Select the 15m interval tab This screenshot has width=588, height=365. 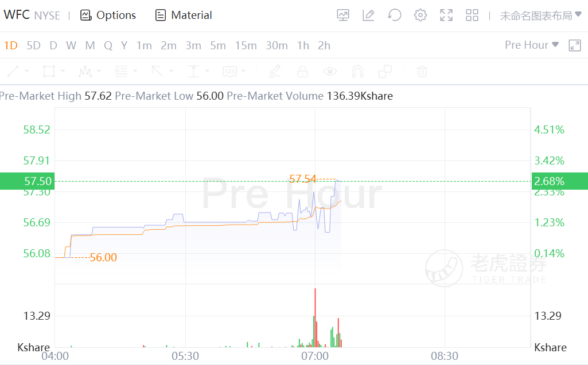[246, 46]
